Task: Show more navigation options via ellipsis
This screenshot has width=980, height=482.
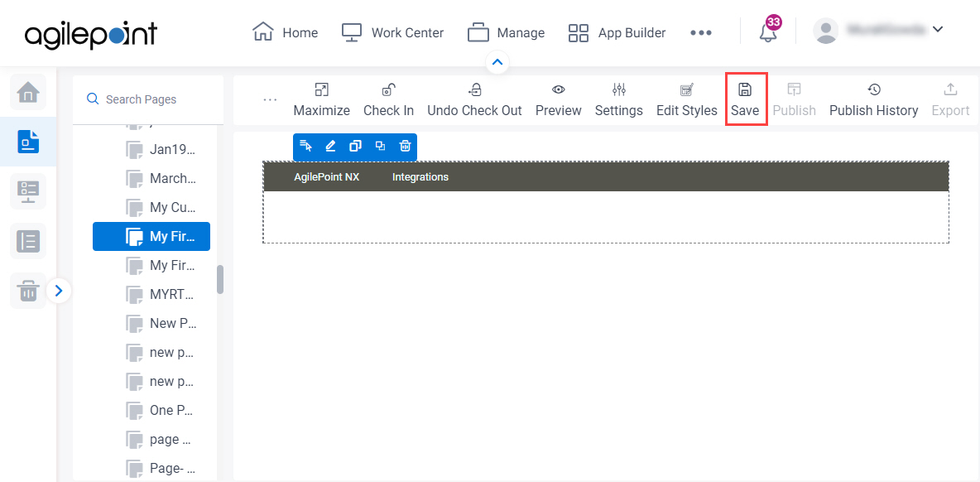Action: (x=700, y=32)
